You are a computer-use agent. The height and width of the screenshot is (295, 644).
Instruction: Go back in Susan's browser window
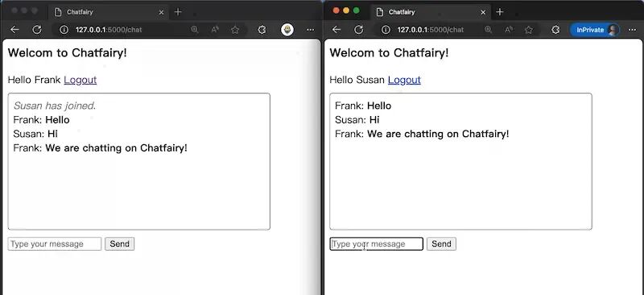tap(336, 30)
